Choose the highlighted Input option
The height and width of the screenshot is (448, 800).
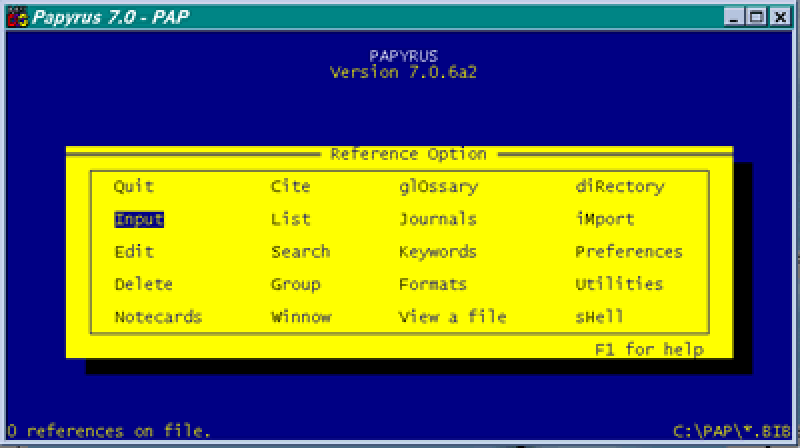[x=139, y=219]
